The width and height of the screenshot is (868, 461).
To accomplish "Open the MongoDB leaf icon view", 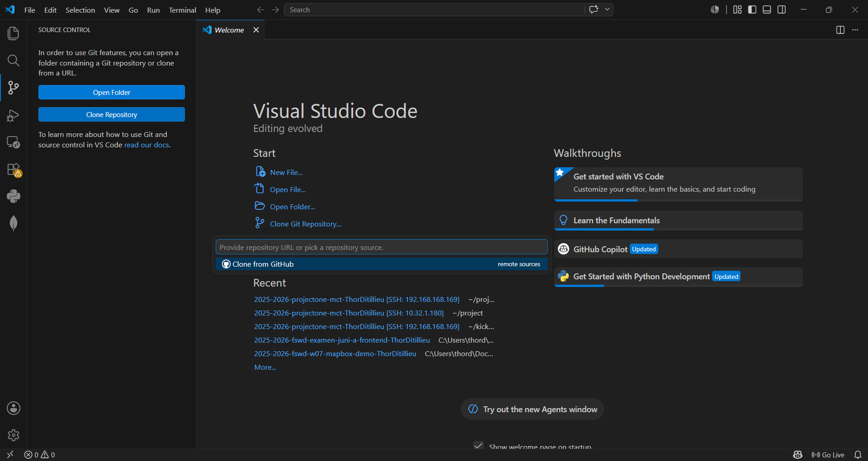I will coord(13,223).
